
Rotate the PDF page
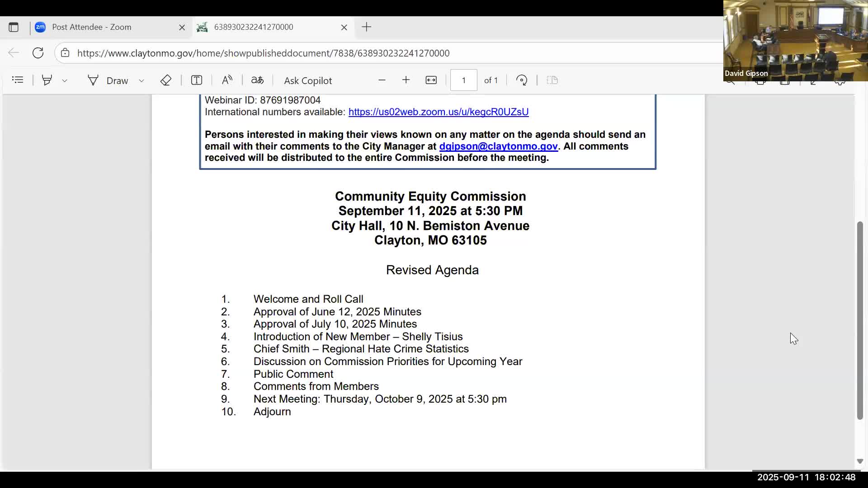click(x=522, y=80)
